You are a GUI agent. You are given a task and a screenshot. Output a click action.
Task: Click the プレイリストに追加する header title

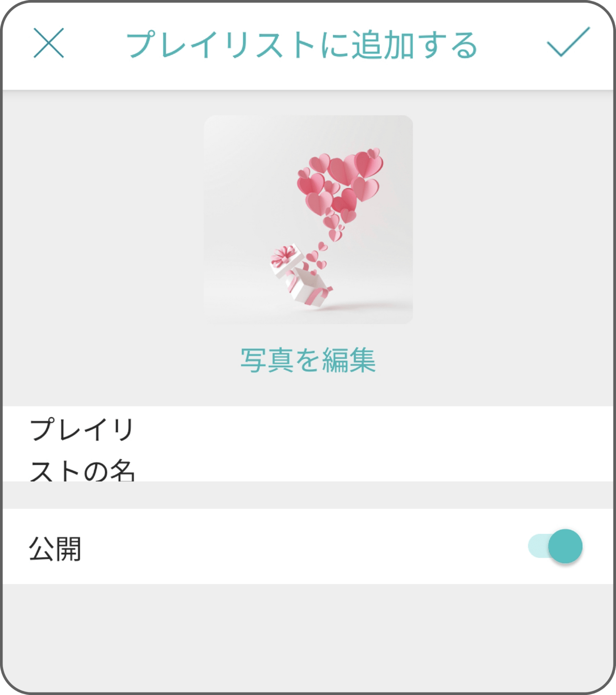pyautogui.click(x=302, y=45)
